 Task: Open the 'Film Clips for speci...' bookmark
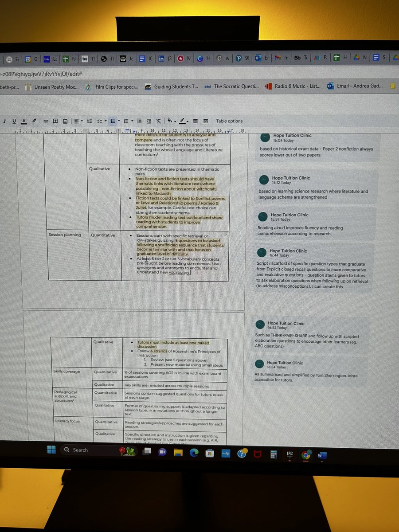(111, 87)
